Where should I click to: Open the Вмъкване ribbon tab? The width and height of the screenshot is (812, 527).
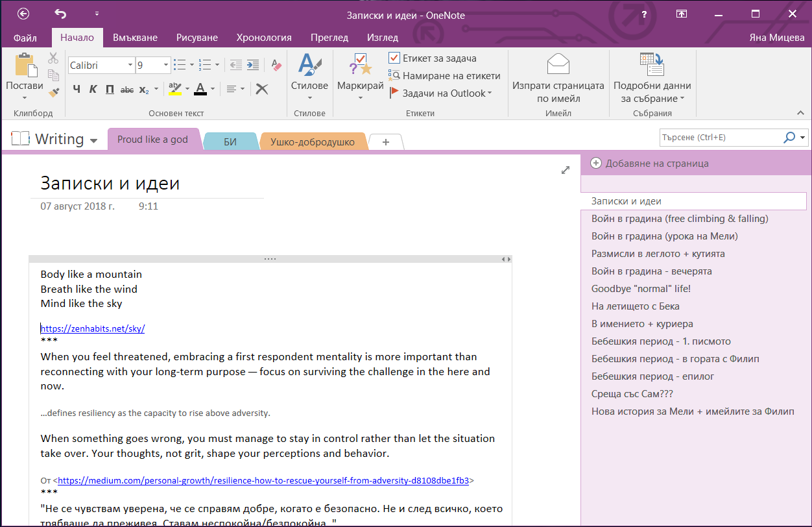[135, 38]
